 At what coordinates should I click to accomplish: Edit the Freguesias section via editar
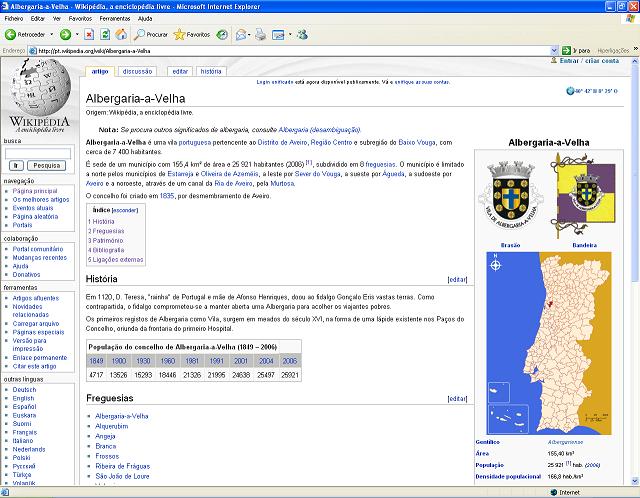click(x=457, y=399)
